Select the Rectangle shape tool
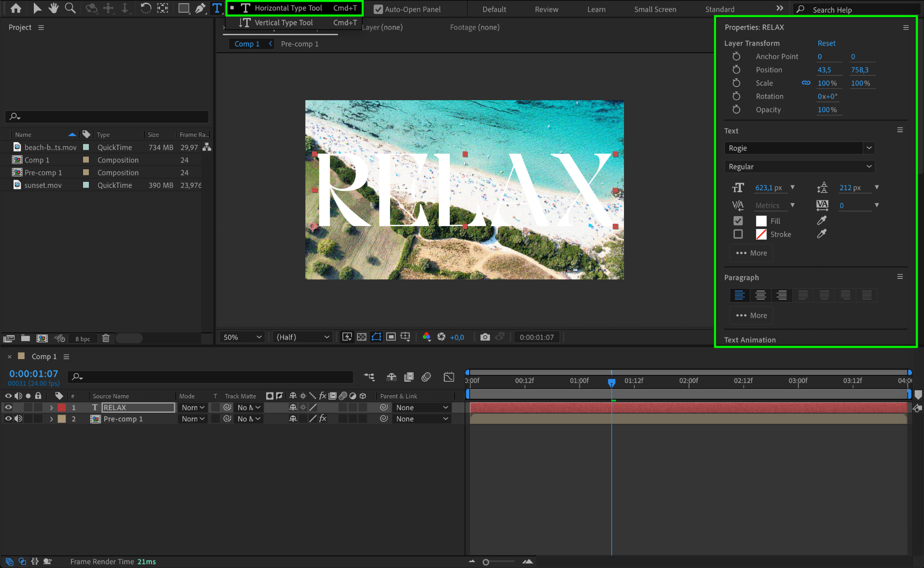 183,8
